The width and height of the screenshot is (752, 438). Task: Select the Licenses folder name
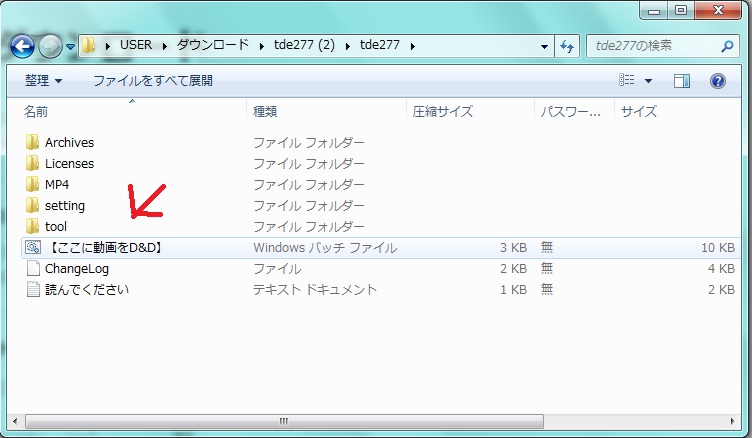tap(70, 164)
